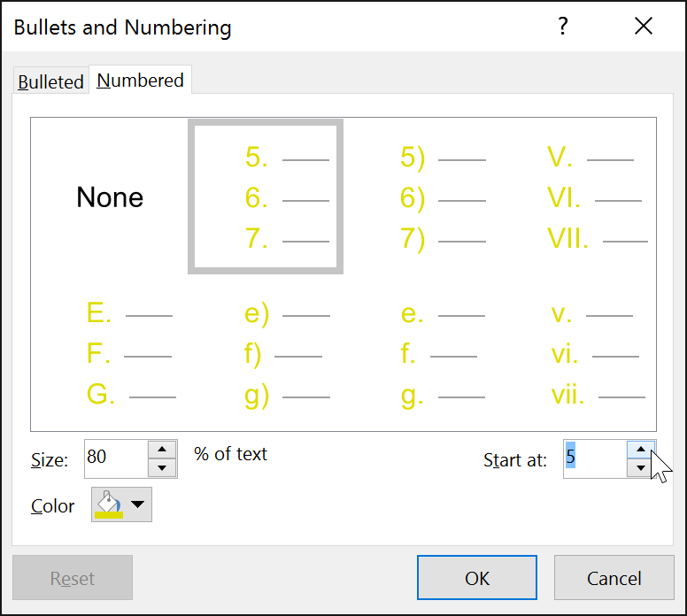Click the Numbered tab
Image resolution: width=687 pixels, height=616 pixels.
(141, 81)
